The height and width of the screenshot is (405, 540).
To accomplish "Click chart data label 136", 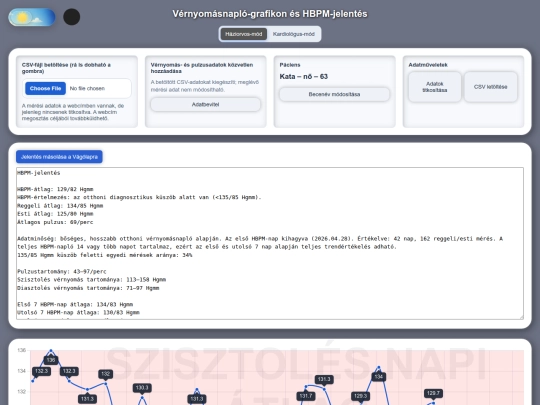I will click(51, 360).
